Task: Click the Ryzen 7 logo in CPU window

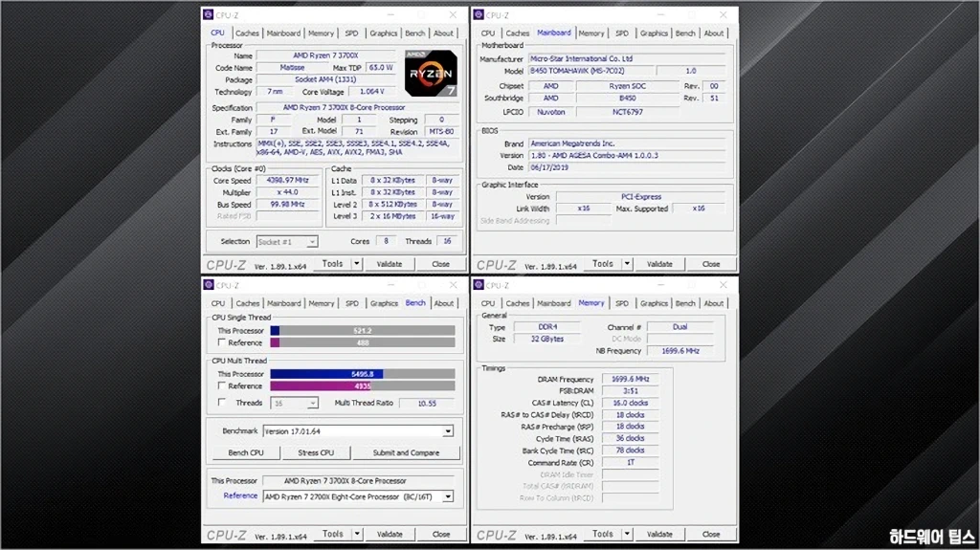Action: 431,73
